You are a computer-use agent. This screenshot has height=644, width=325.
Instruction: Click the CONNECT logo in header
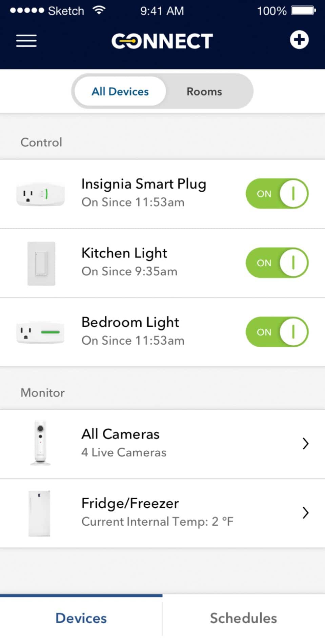click(162, 41)
